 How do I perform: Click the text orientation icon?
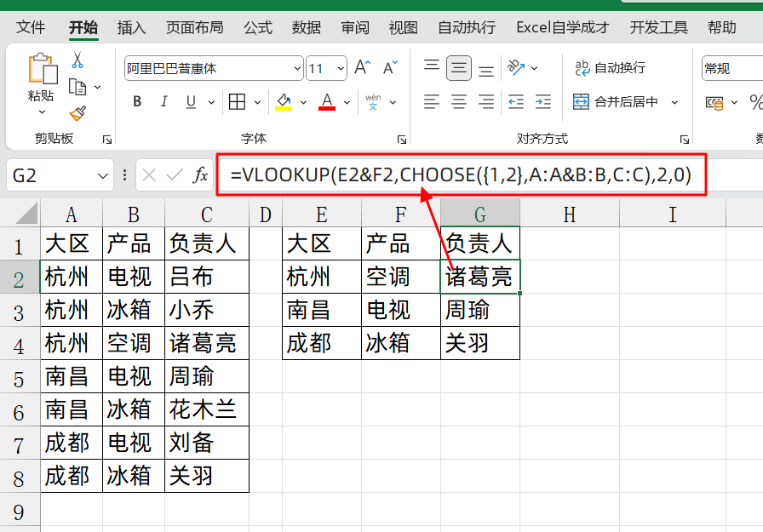(516, 67)
